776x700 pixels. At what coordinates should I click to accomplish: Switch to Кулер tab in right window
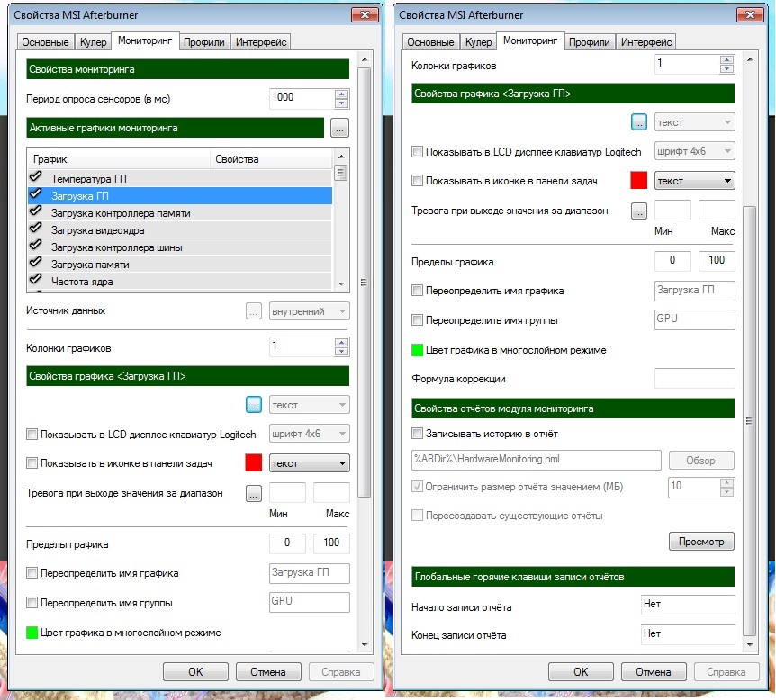point(479,42)
